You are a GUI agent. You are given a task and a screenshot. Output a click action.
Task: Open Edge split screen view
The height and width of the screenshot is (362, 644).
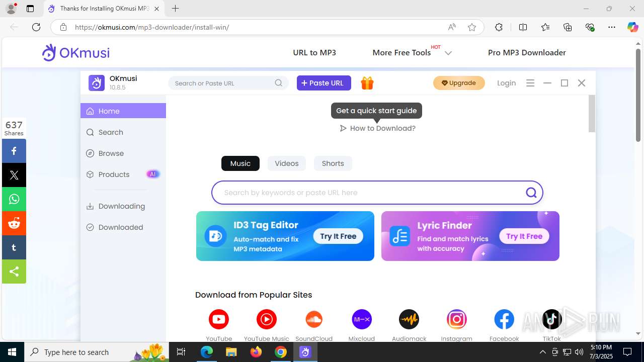pos(523,27)
